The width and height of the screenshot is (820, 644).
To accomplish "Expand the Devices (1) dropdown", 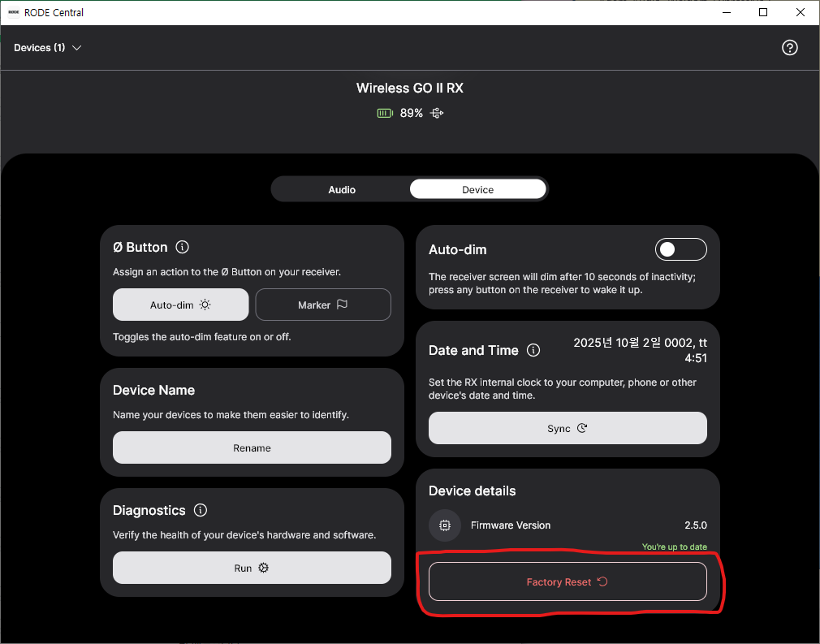I will point(48,48).
